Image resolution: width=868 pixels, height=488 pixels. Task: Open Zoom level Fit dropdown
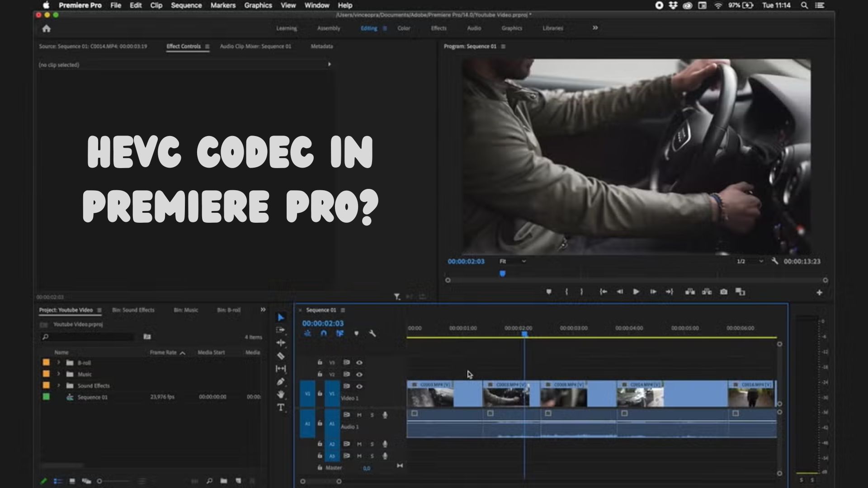(513, 261)
